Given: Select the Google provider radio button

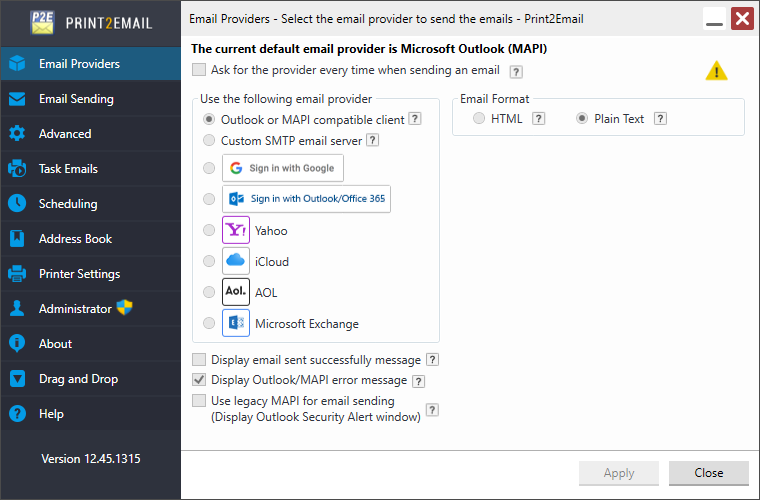Looking at the screenshot, I should tap(209, 168).
